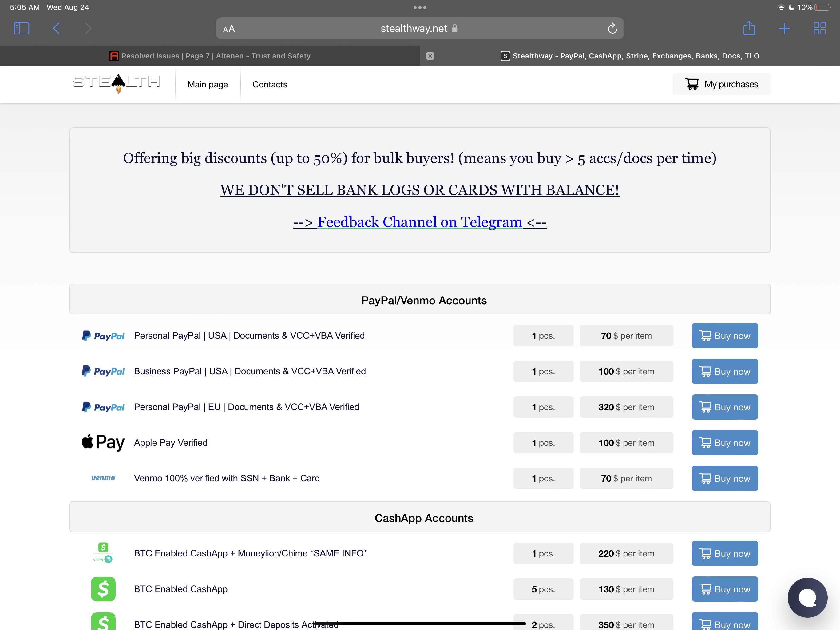
Task: Open My purchases cart button
Action: coord(721,84)
